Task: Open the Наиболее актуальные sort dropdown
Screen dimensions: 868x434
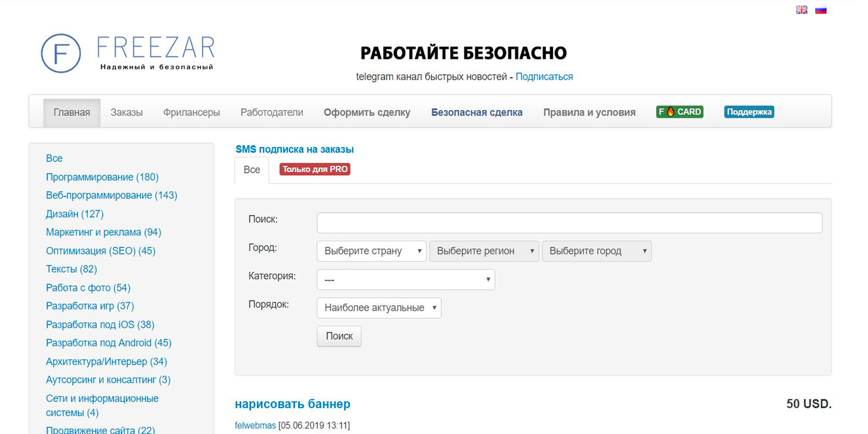Action: click(379, 308)
